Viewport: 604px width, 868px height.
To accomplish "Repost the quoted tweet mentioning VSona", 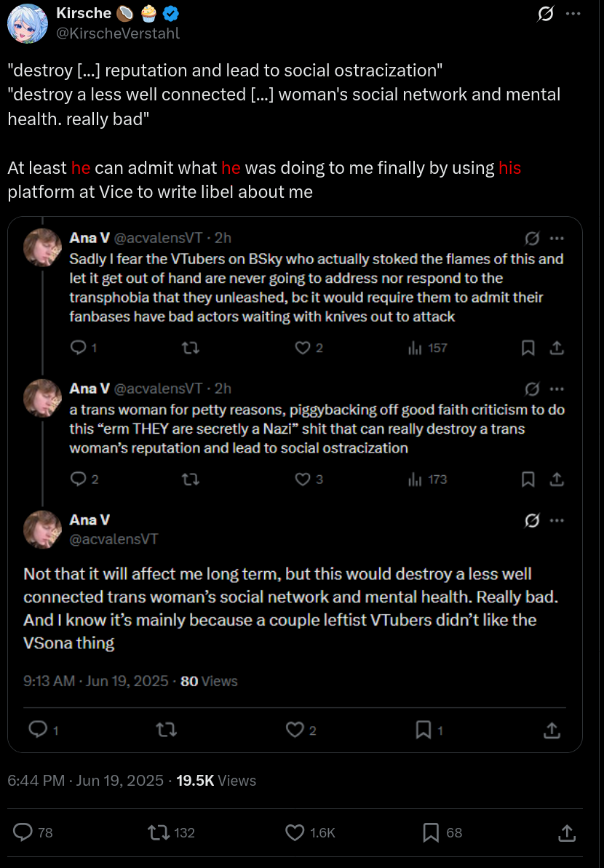I will click(167, 730).
